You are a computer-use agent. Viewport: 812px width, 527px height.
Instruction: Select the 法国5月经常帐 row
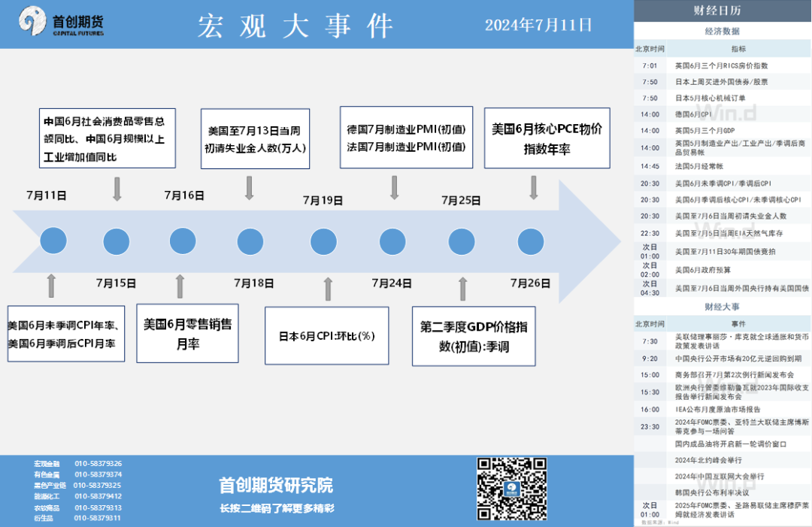pyautogui.click(x=723, y=166)
